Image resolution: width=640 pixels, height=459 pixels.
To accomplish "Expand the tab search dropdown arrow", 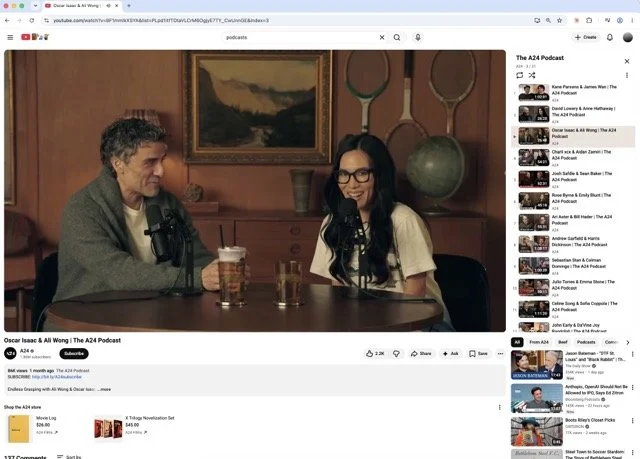I will (x=35, y=6).
